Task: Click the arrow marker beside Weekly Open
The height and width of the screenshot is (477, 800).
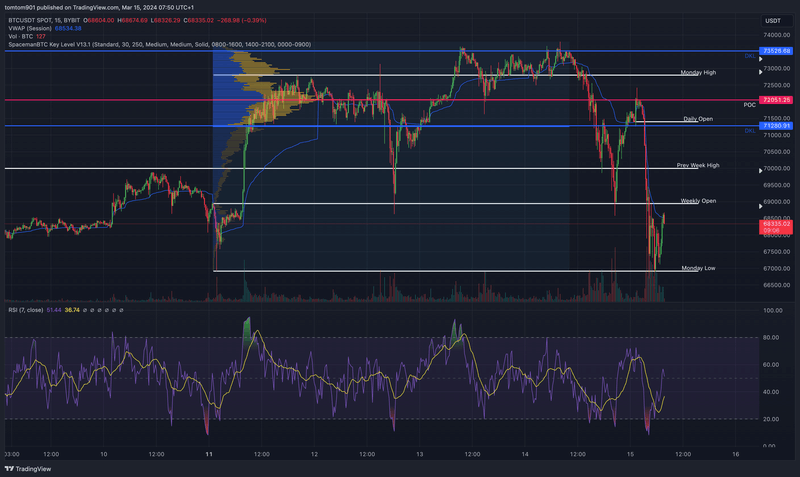Action: tap(760, 206)
